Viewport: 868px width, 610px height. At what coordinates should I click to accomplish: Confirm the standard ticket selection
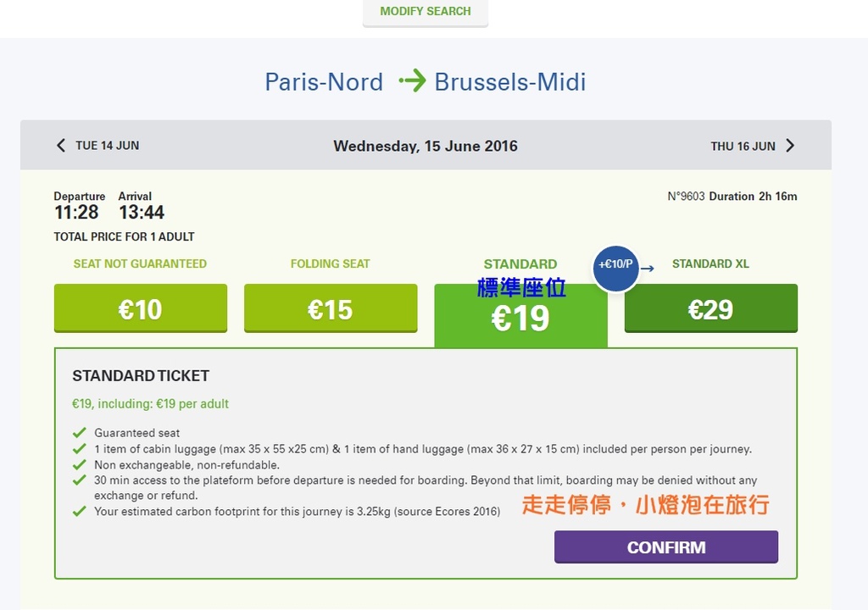(666, 547)
